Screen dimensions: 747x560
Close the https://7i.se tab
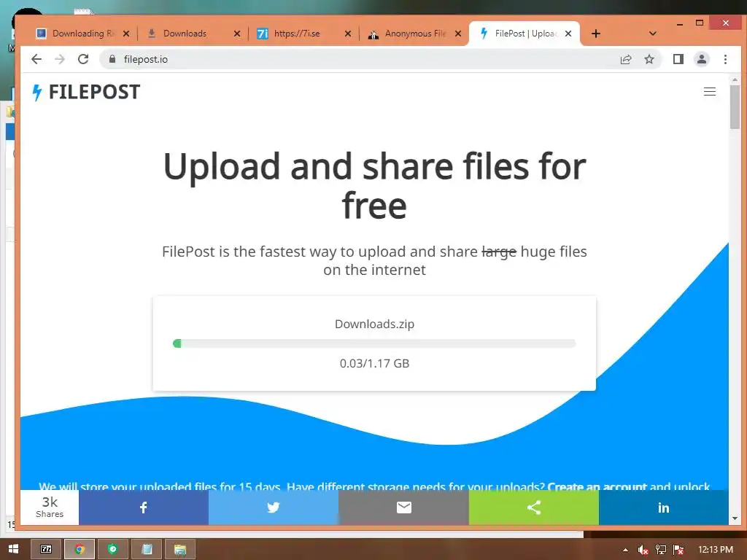tap(348, 34)
